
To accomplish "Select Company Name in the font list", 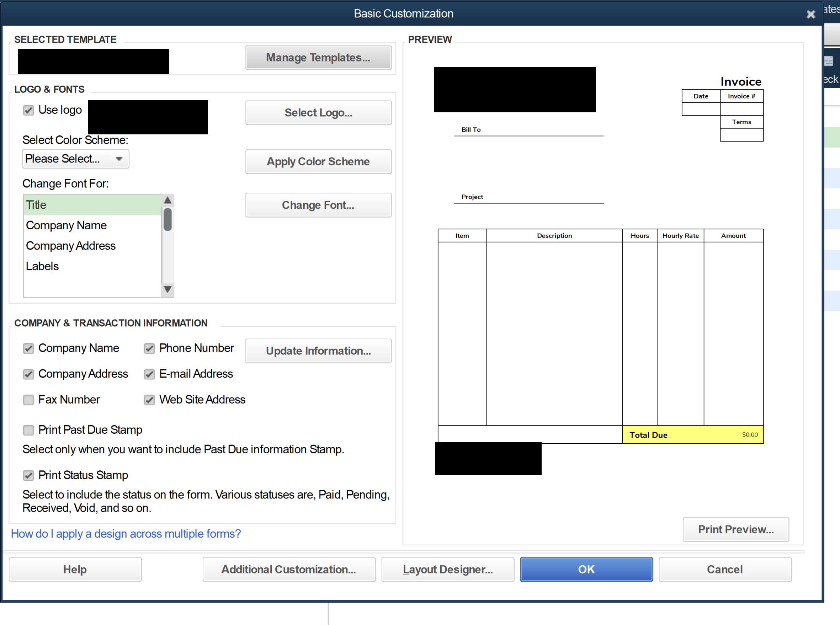I will point(66,225).
